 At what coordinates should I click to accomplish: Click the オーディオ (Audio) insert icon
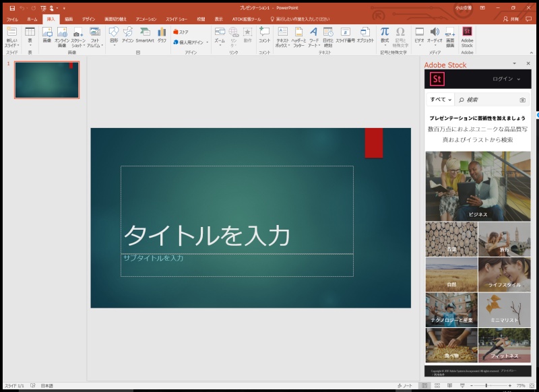[x=435, y=35]
